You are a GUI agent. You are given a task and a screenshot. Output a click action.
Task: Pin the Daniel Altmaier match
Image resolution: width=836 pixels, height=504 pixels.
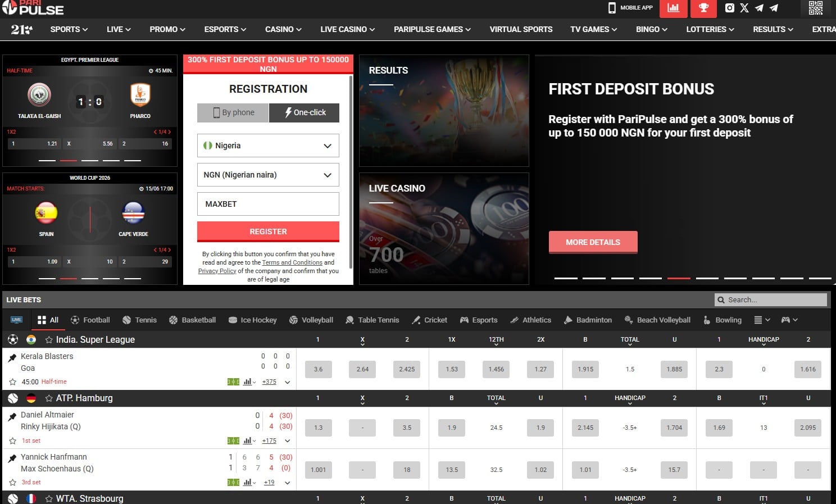pyautogui.click(x=12, y=416)
